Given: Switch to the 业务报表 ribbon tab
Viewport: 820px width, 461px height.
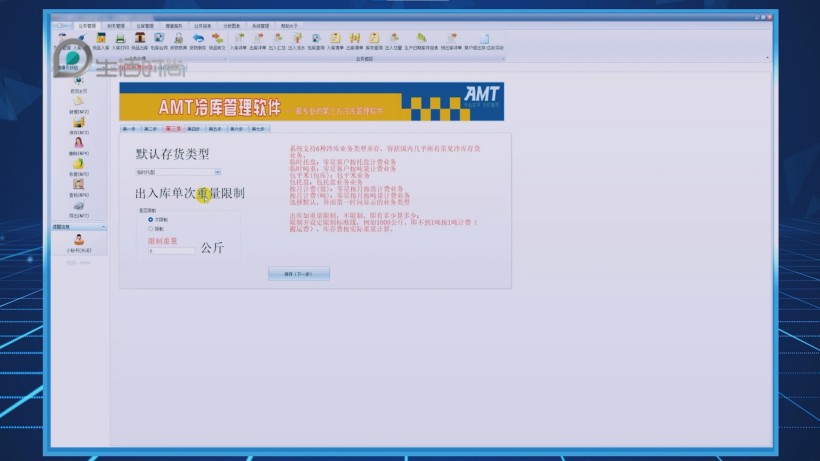Looking at the screenshot, I should (x=203, y=26).
